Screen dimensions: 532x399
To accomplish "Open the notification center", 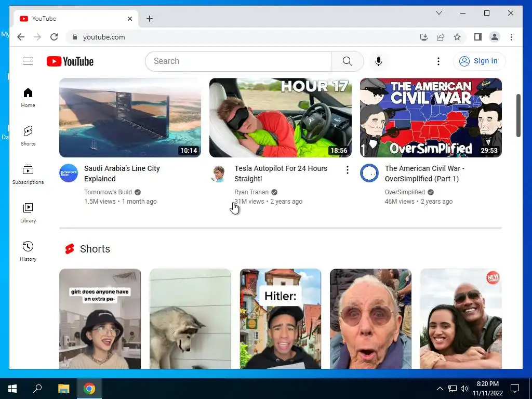I will coord(515,389).
